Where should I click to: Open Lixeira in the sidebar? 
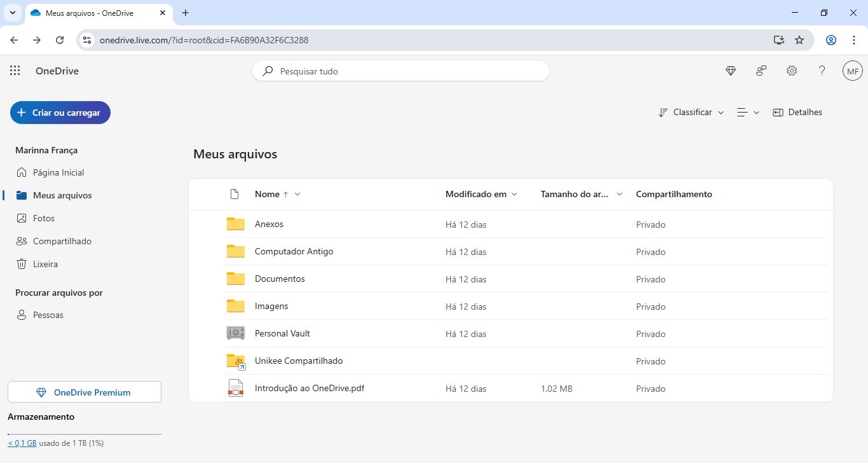45,264
